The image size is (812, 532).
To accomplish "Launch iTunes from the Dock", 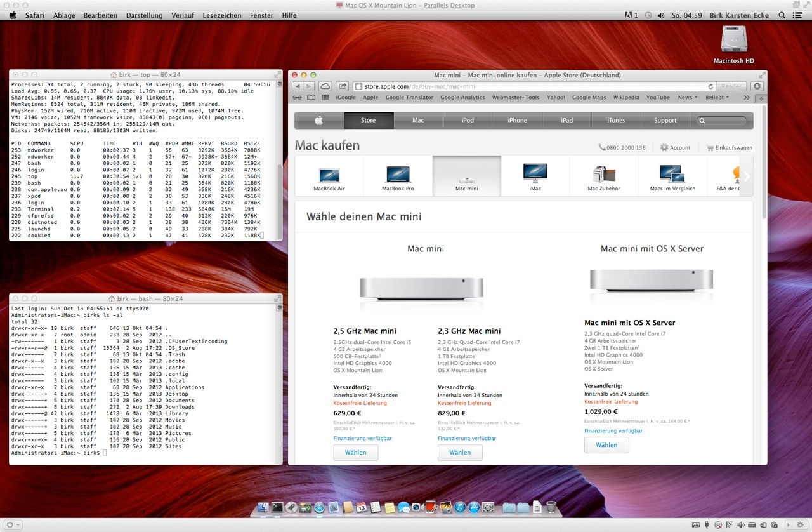I will coord(460,507).
